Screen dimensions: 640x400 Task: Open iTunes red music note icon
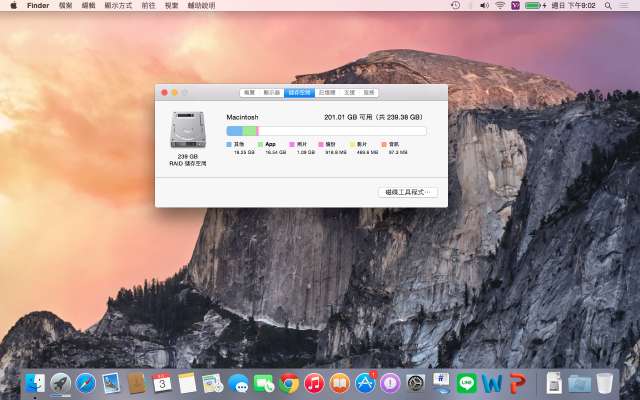(314, 384)
